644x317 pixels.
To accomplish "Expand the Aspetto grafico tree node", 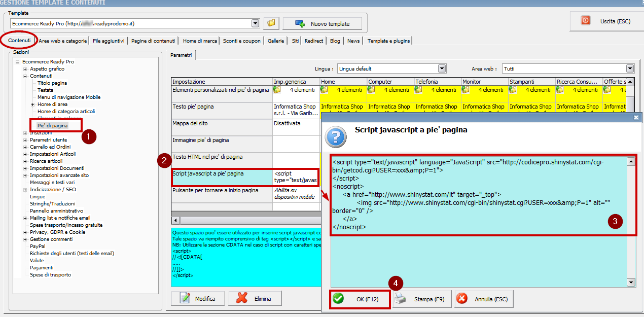I will pos(25,69).
